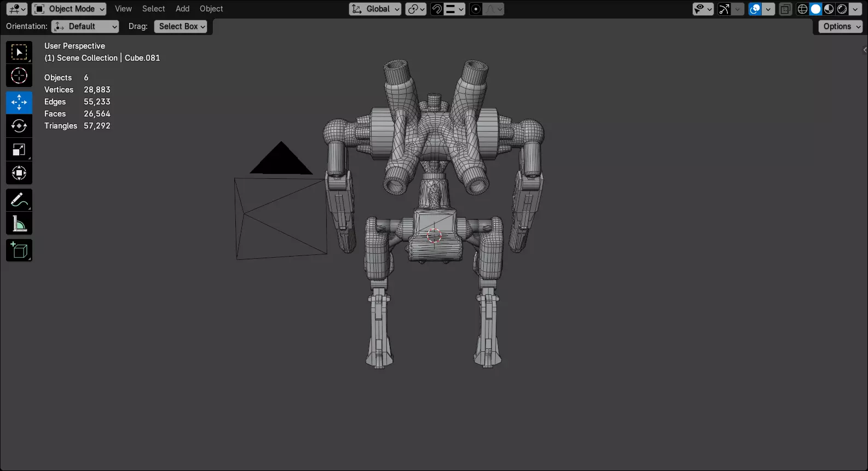Screen dimensions: 868x471
Task: Expand the sidebar with edge arrow
Action: point(865,50)
